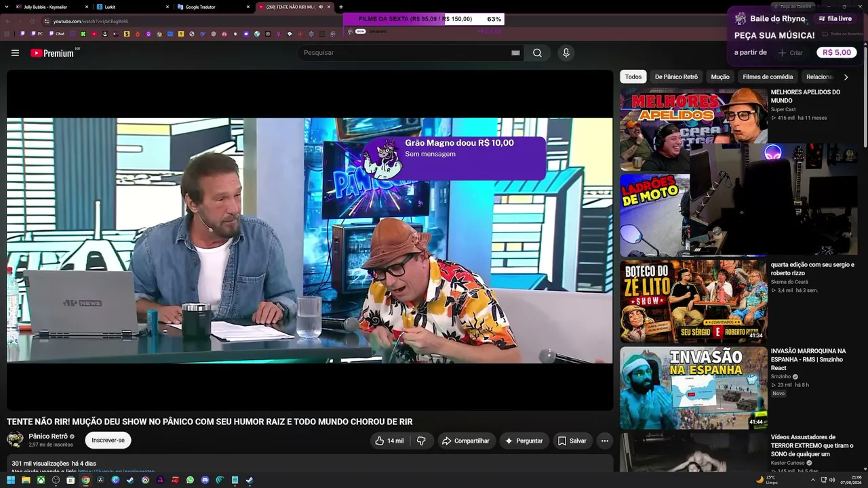Open the Pânico Retrô channel avatar
868x488 pixels.
point(15,440)
